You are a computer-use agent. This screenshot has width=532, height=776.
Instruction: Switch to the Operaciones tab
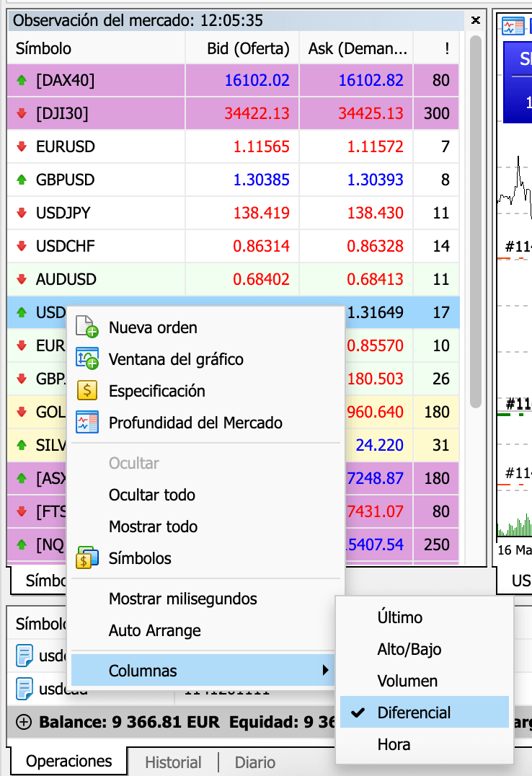tap(68, 761)
